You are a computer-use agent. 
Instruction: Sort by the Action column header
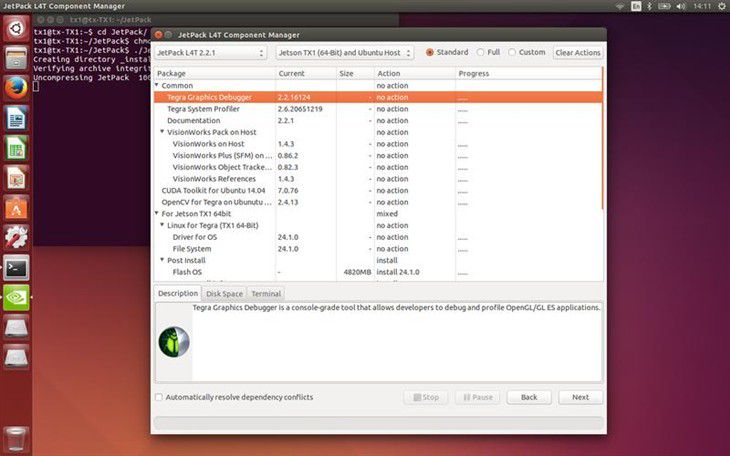[x=415, y=73]
